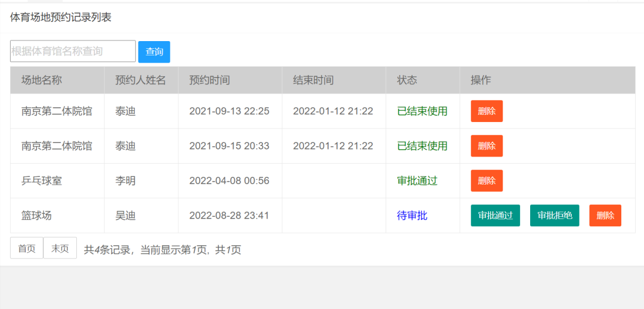This screenshot has width=644, height=309.
Task: Click 泰迪 in the 2021-09-15 20:33 row
Action: click(125, 146)
